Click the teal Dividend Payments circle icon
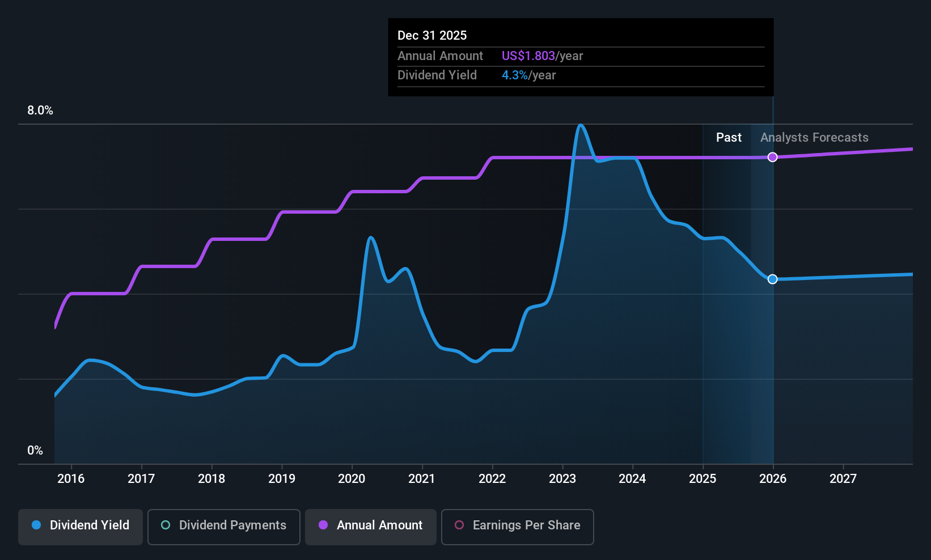This screenshot has width=931, height=560. click(x=165, y=525)
